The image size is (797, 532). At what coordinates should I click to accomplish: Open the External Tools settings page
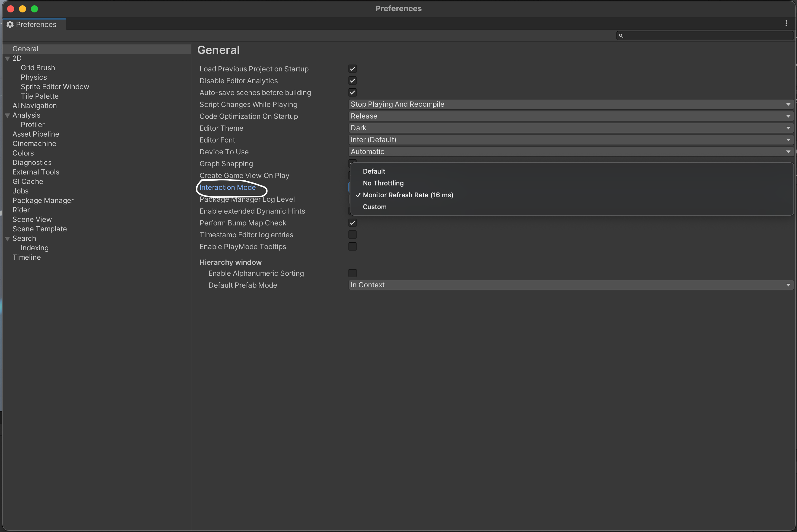pos(36,172)
